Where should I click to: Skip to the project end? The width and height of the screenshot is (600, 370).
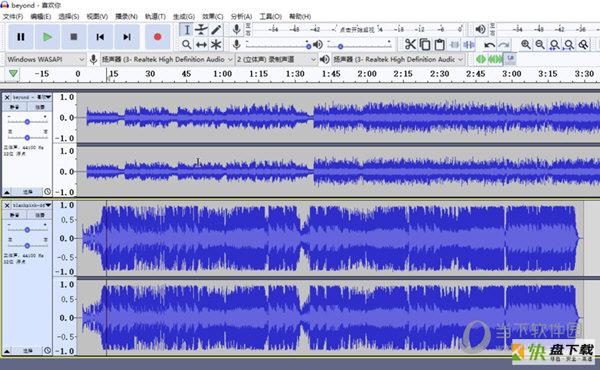tap(127, 37)
